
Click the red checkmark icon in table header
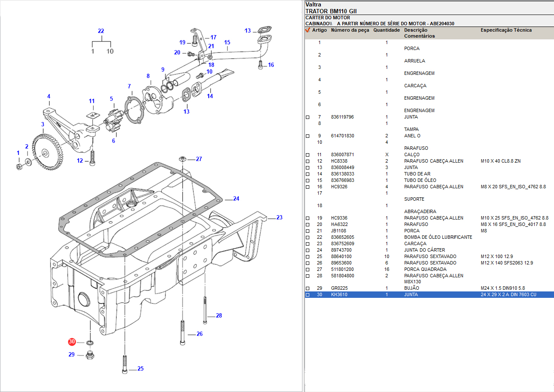pos(307,30)
